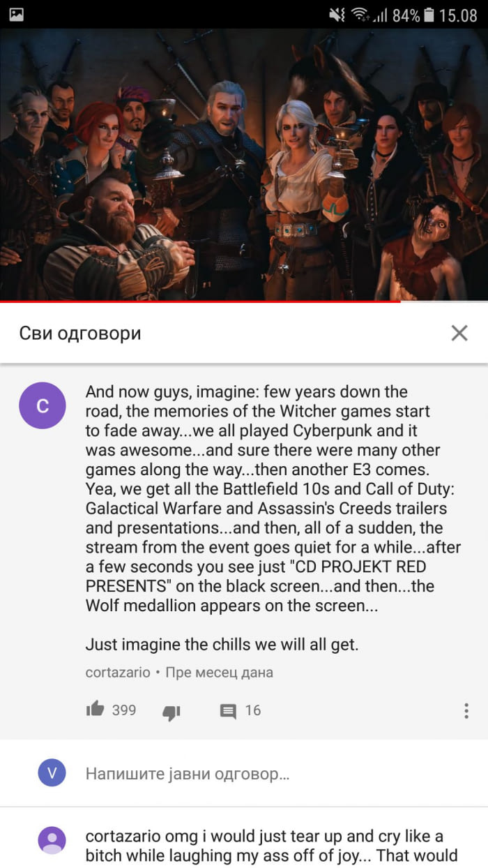This screenshot has height=868, width=488.
Task: Dislike the comment with thumbs down
Action: pos(171,712)
